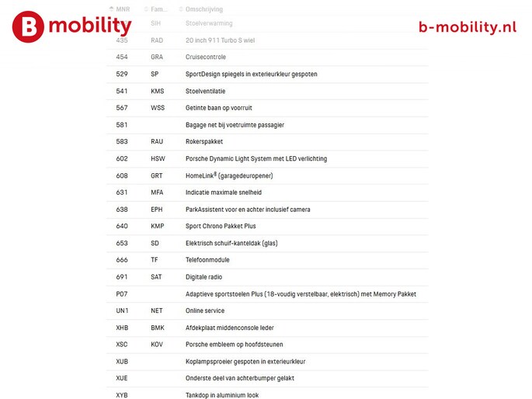Sort by the Fam... column header
Viewport: 532px width, 399px height.
click(158, 9)
